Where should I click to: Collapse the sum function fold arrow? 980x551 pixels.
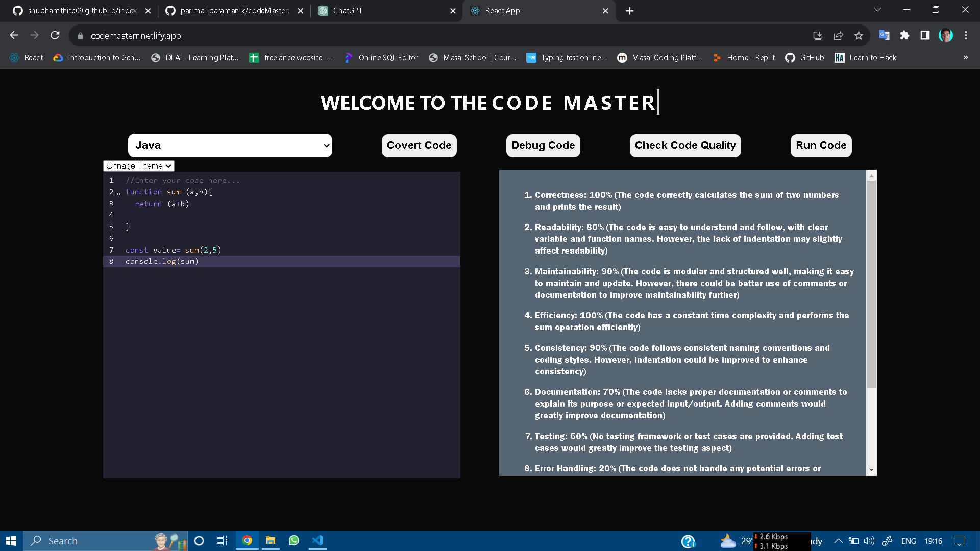coord(118,194)
